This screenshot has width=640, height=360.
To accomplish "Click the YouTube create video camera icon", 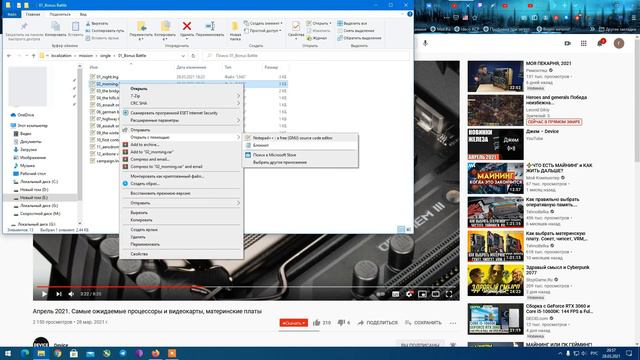I will point(567,43).
